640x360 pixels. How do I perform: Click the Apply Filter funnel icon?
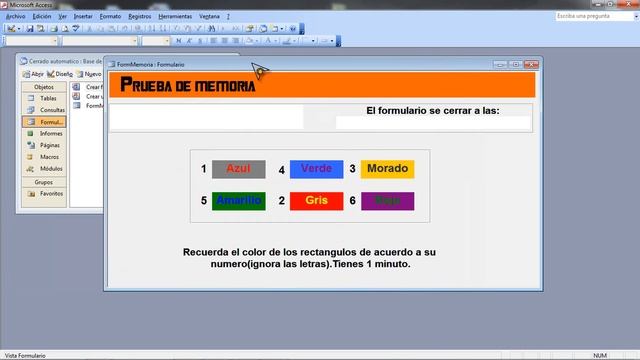198,29
